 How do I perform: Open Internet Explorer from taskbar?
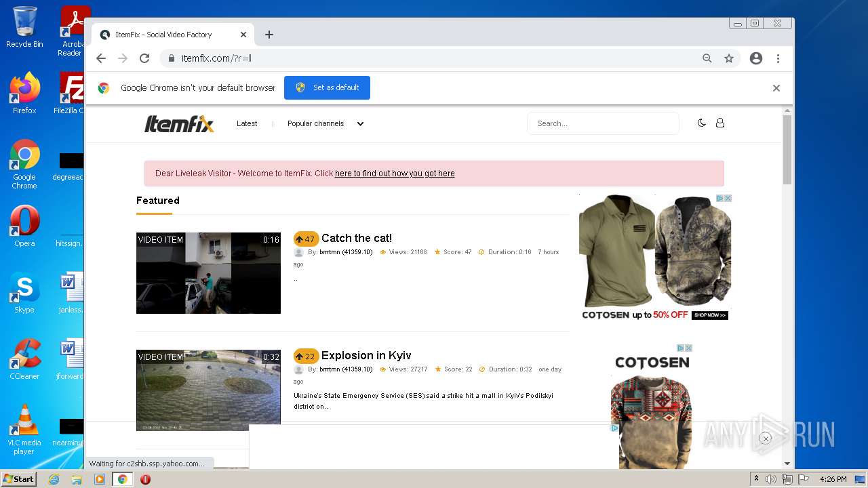coord(54,479)
